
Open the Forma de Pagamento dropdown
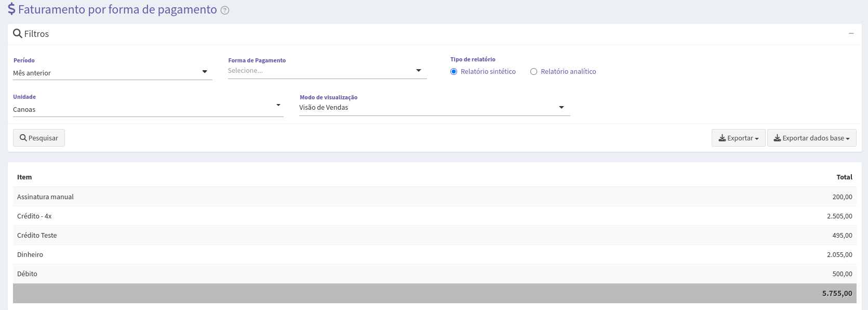pyautogui.click(x=327, y=71)
